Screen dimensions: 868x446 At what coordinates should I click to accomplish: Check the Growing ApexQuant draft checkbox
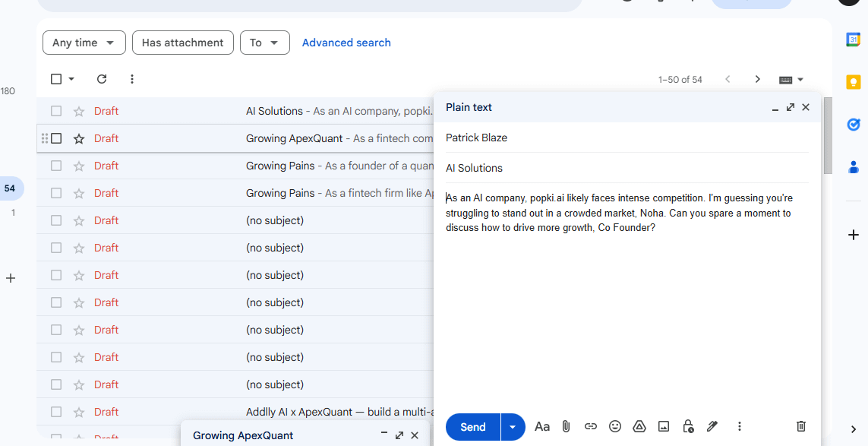[56, 138]
